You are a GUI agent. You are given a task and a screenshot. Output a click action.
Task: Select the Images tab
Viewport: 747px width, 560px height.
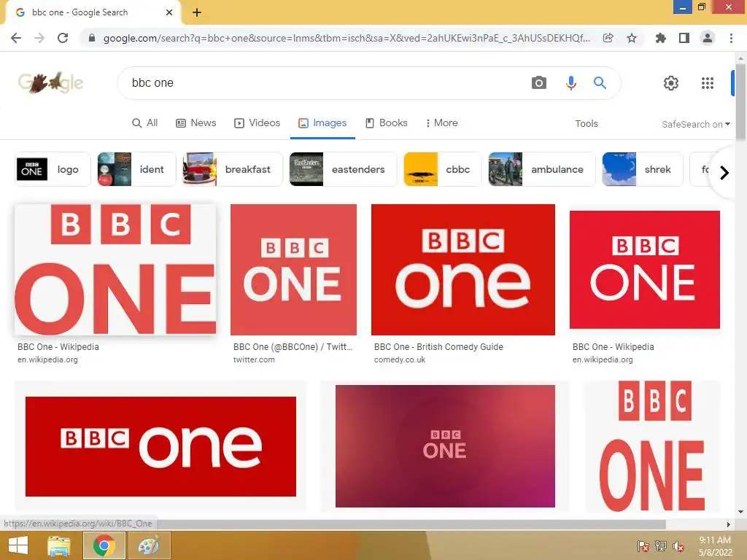pyautogui.click(x=322, y=122)
